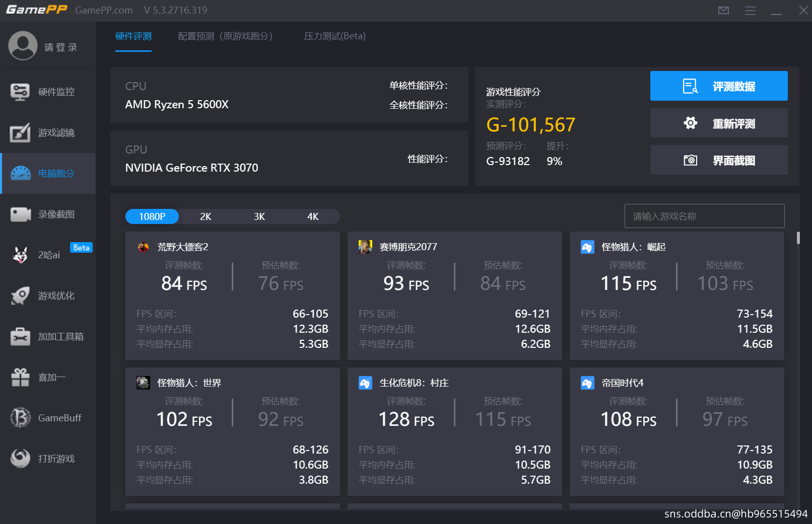Click the 76 FPS estimated value
This screenshot has height=524, width=812.
281,283
